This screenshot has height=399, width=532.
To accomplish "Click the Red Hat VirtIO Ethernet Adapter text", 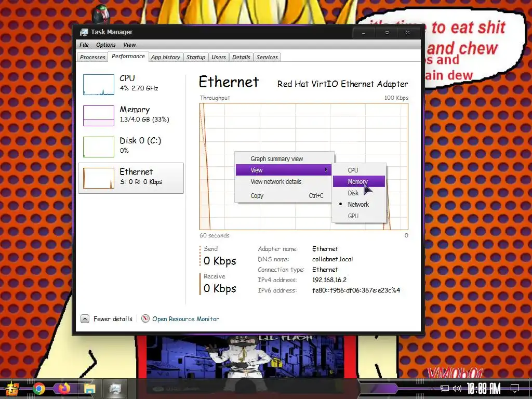I will point(343,84).
